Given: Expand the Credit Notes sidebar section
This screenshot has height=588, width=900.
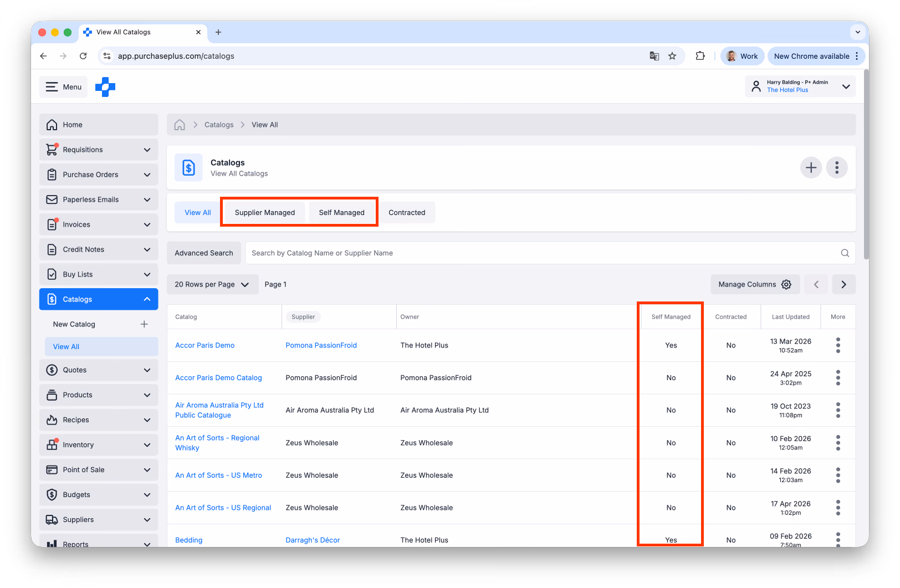Looking at the screenshot, I should click(x=99, y=249).
